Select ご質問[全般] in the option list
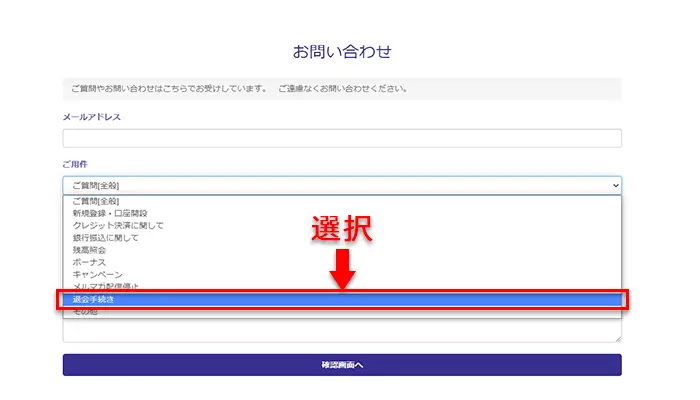The image size is (700, 400). click(x=97, y=202)
